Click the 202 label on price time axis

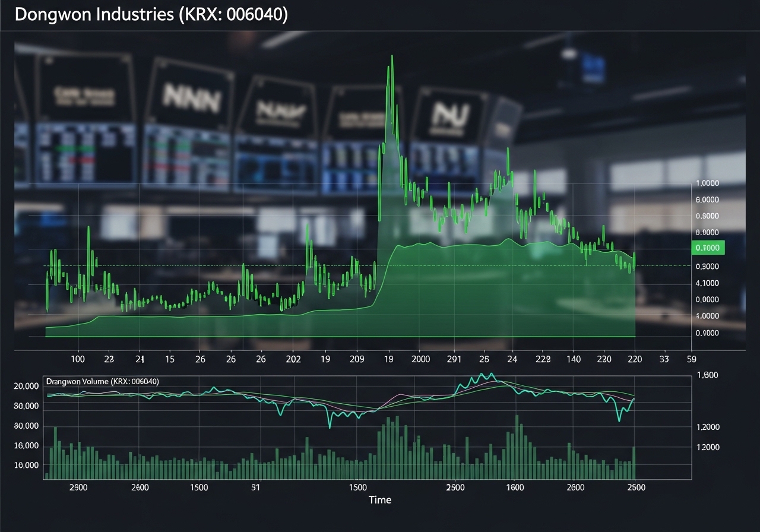point(293,359)
